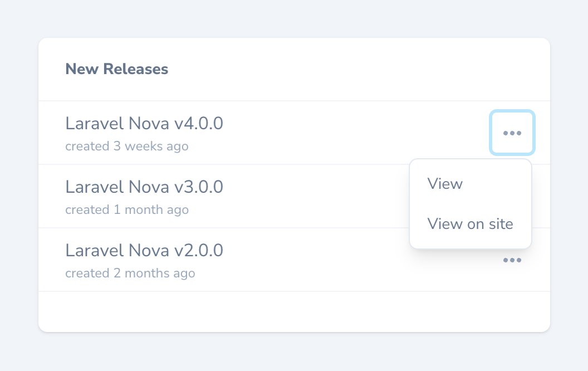The image size is (588, 371).
Task: Click the "v2.0.0" version number text
Action: [202, 250]
